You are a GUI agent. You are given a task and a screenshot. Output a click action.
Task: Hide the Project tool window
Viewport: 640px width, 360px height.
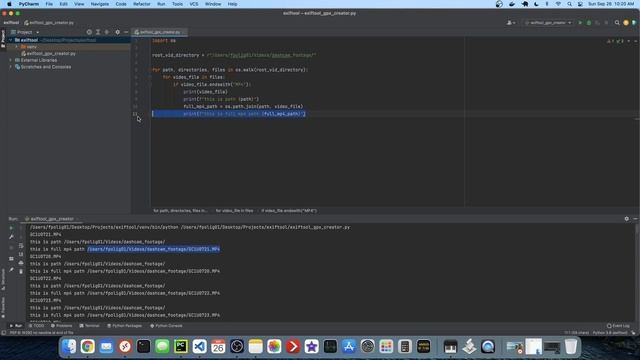(126, 32)
